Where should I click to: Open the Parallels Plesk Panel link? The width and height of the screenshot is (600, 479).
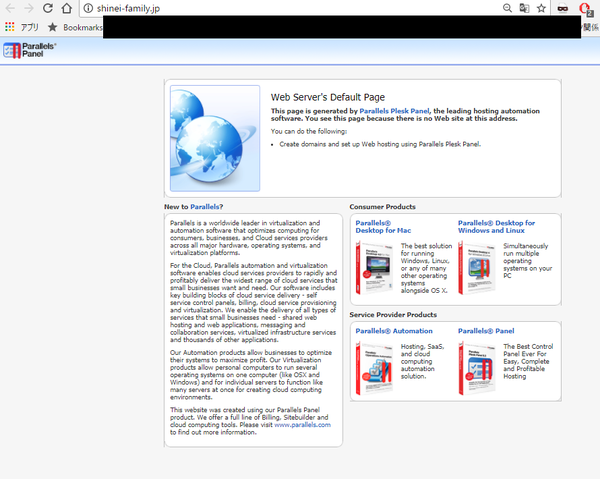(394, 111)
